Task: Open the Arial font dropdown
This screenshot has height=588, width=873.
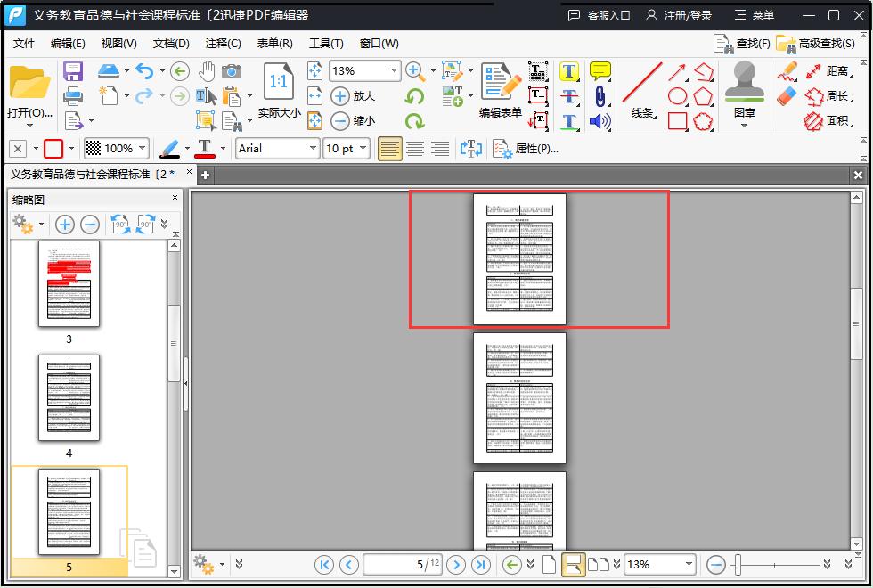Action: coord(277,149)
